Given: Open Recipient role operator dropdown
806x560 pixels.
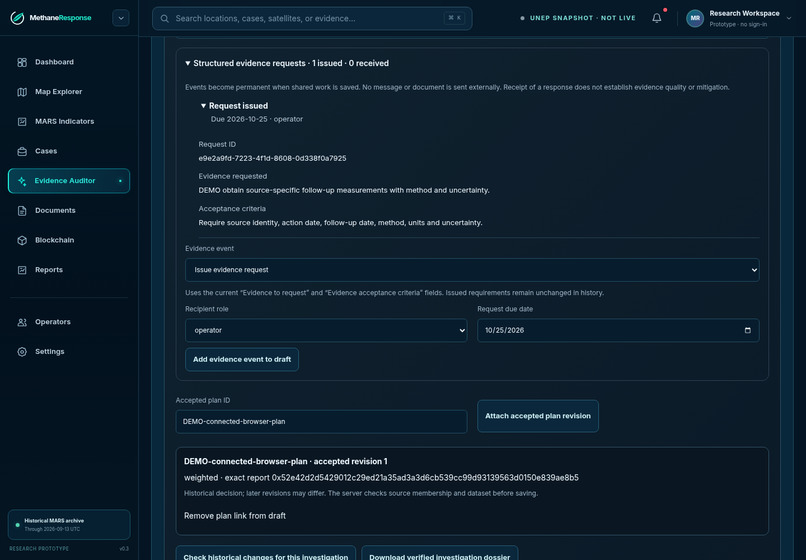Looking at the screenshot, I should pos(326,330).
